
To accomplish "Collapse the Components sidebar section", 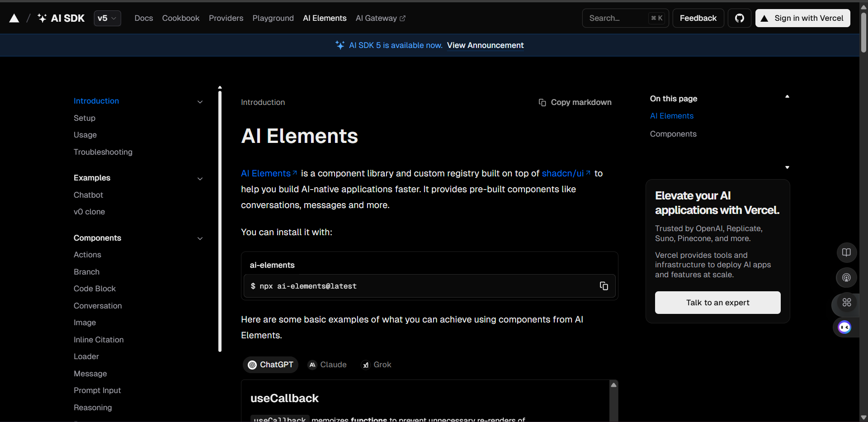I will click(x=200, y=238).
